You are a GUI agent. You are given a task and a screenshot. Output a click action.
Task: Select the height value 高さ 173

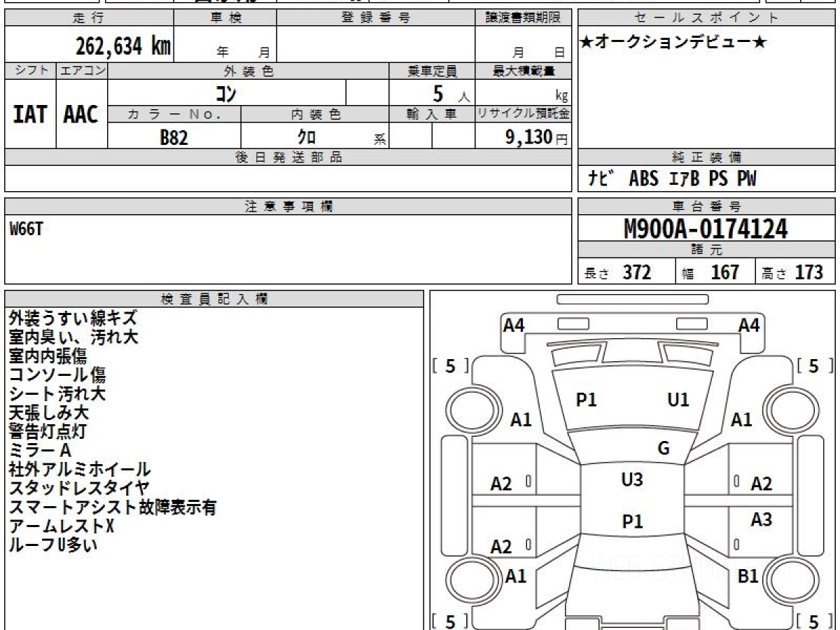tap(792, 272)
